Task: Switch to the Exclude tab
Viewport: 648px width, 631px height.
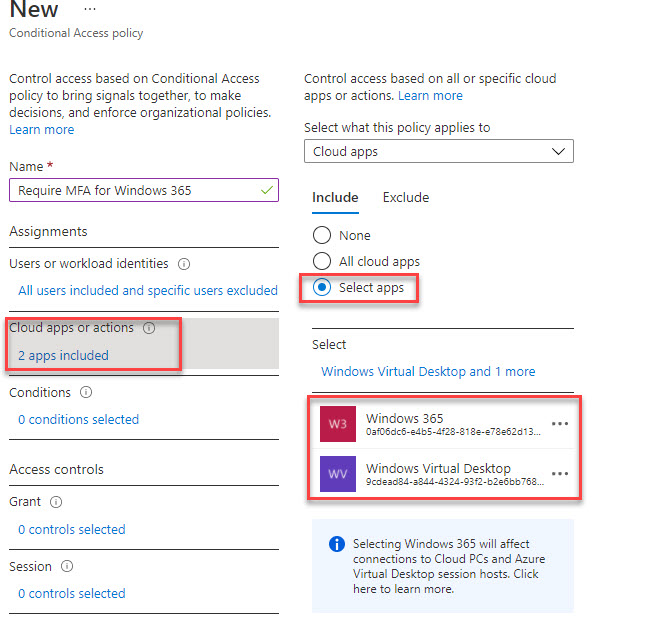Action: tap(406, 198)
